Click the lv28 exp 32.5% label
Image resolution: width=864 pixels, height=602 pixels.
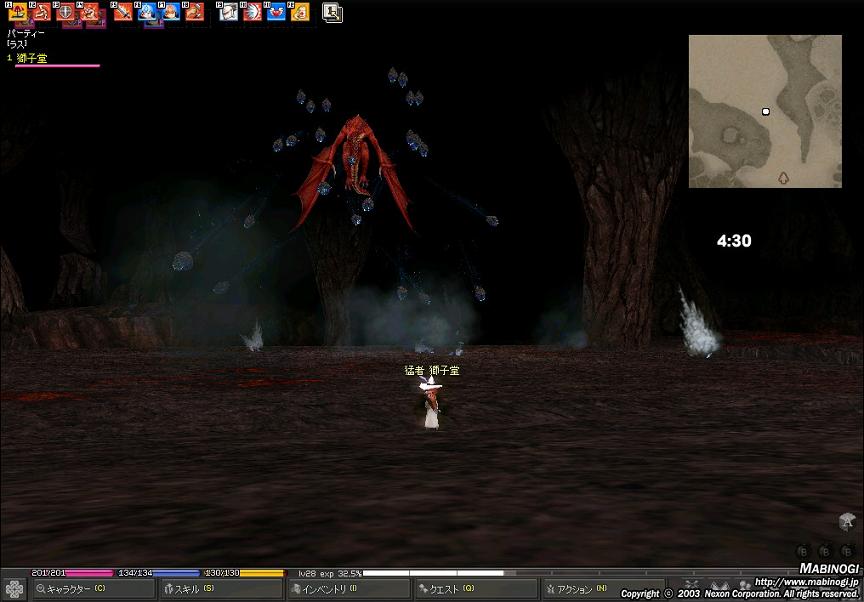(x=330, y=573)
